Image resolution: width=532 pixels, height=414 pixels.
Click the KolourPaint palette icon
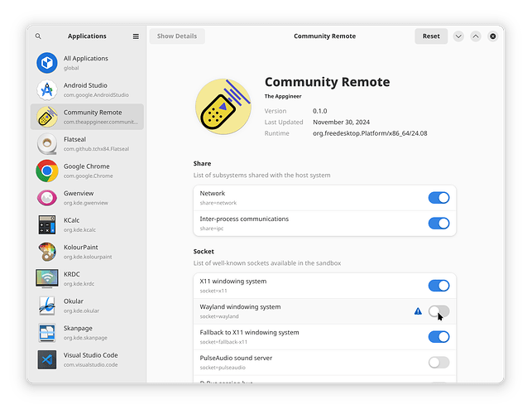pos(47,252)
